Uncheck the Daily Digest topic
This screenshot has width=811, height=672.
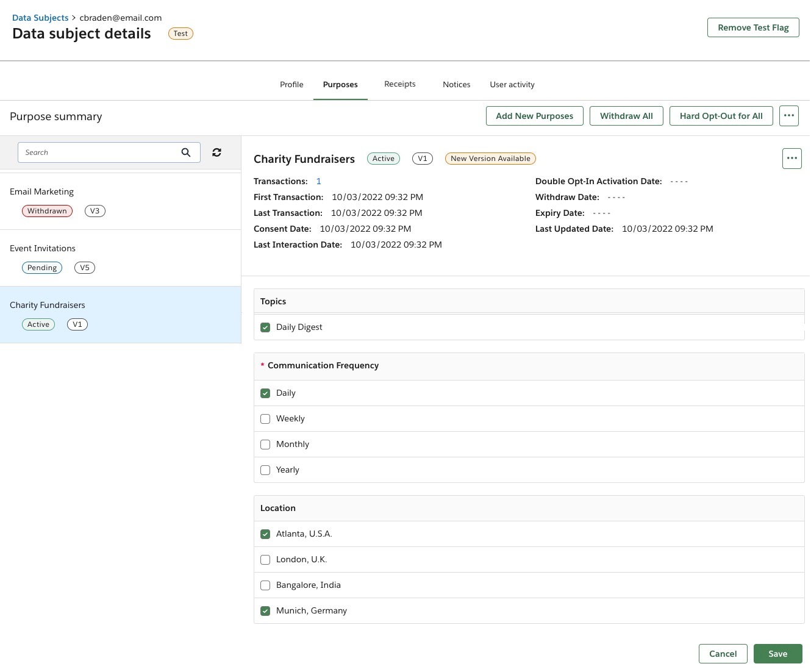click(x=265, y=327)
